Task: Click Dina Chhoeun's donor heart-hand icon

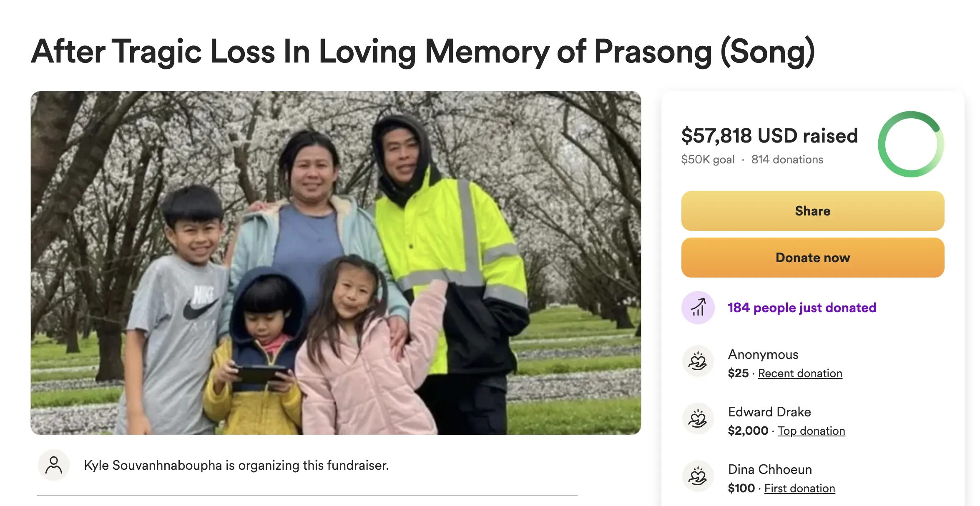Action: (698, 476)
